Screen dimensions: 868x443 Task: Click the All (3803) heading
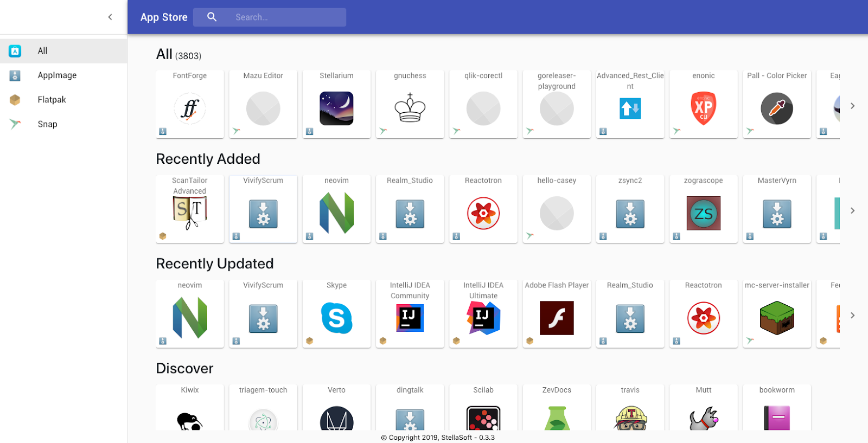[178, 54]
